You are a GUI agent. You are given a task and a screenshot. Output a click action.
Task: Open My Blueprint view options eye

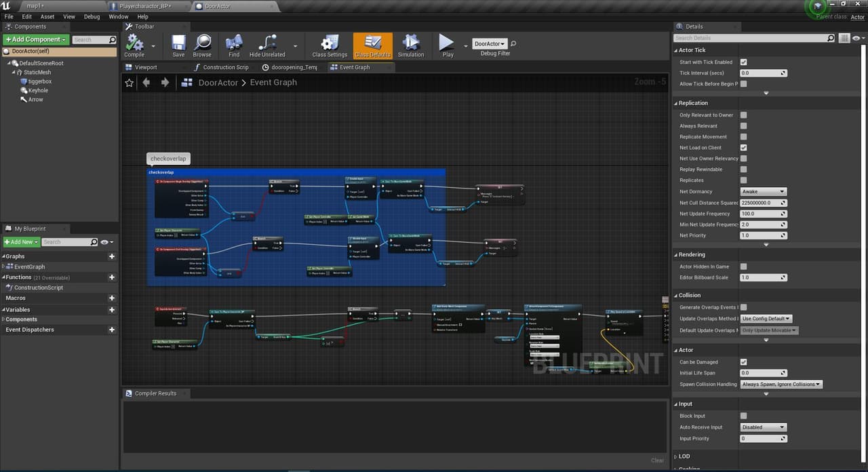(106, 242)
